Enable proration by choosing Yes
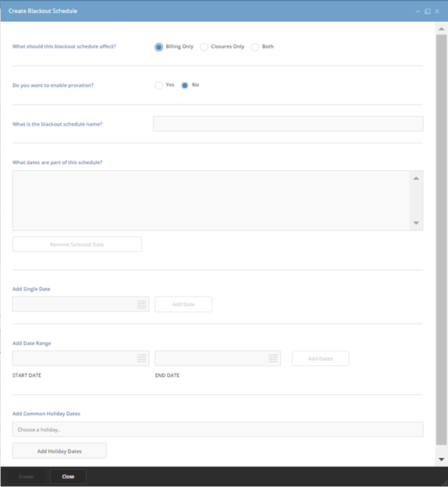 [158, 85]
